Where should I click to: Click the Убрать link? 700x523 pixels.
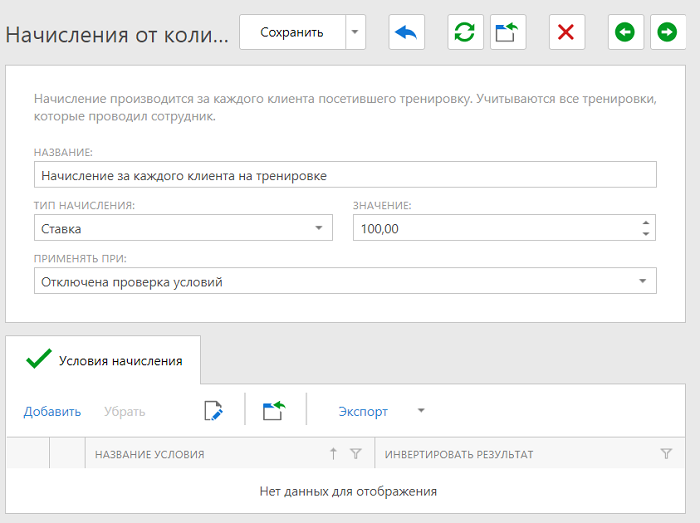point(125,411)
